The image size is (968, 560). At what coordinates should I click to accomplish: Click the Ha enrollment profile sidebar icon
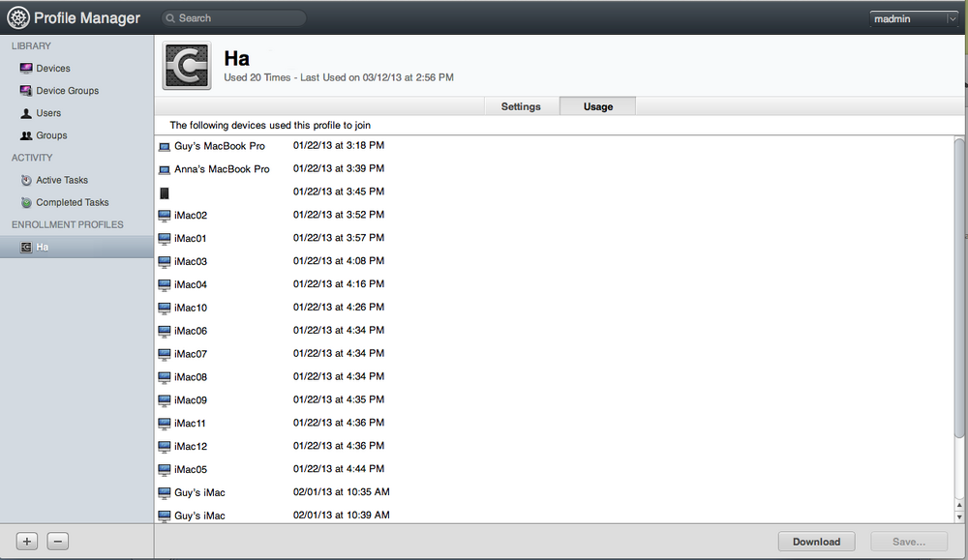click(26, 248)
